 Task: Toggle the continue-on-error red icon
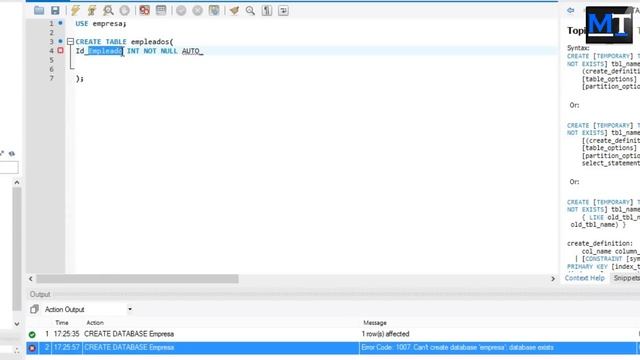[144, 11]
